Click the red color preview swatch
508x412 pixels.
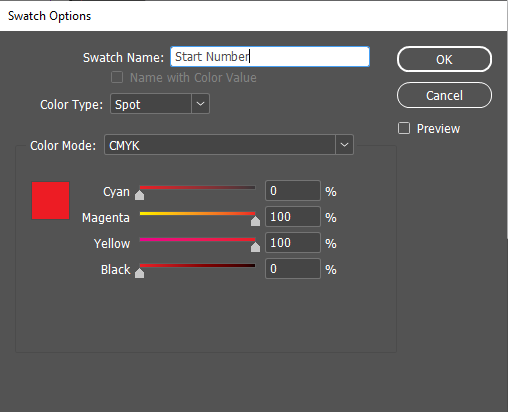[50, 200]
